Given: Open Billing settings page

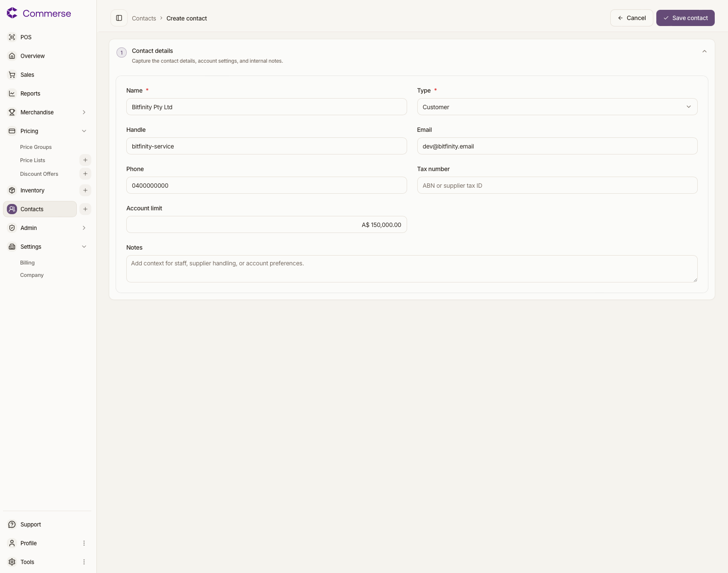Looking at the screenshot, I should click(27, 263).
